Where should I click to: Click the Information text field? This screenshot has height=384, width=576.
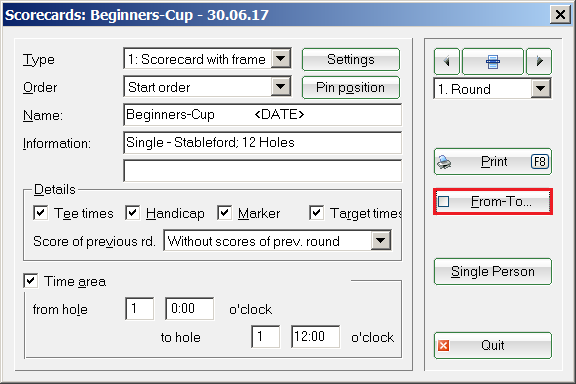[263, 143]
